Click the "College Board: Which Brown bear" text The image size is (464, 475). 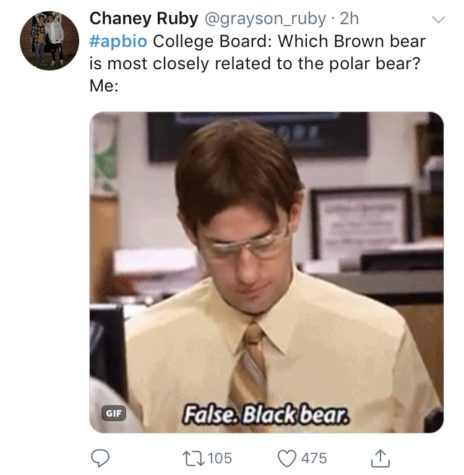(x=289, y=41)
